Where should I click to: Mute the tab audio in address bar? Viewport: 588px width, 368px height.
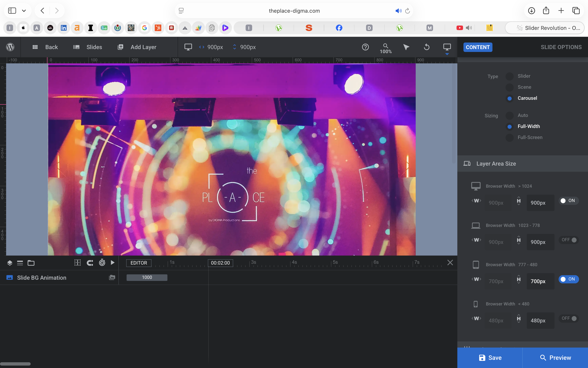coord(398,11)
